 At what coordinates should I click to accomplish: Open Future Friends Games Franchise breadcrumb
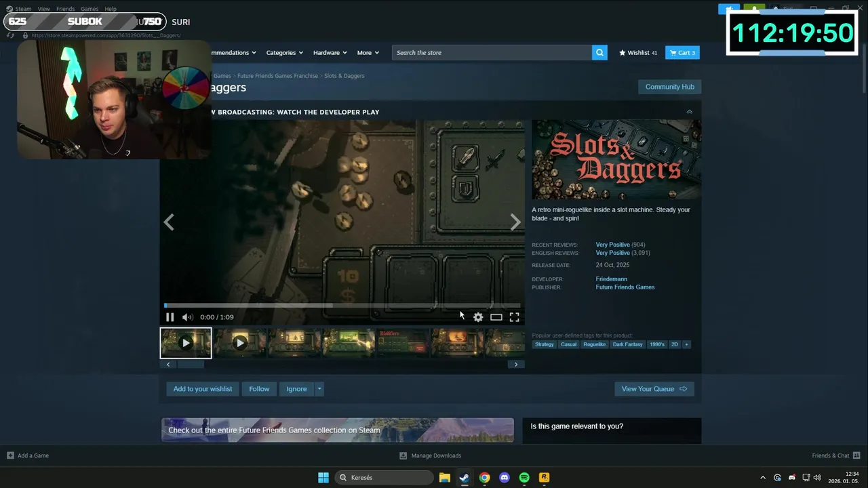(x=277, y=76)
